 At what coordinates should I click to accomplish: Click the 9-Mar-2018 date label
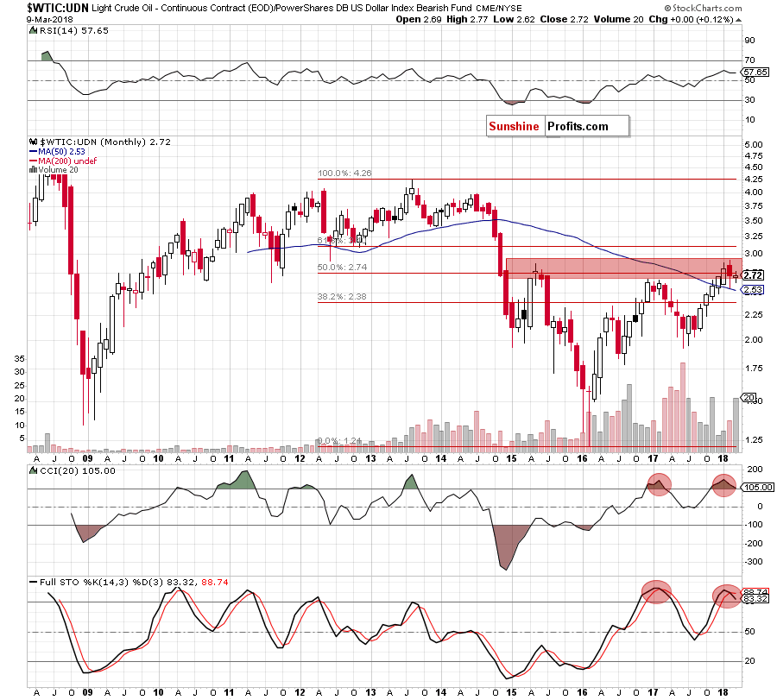(49, 20)
